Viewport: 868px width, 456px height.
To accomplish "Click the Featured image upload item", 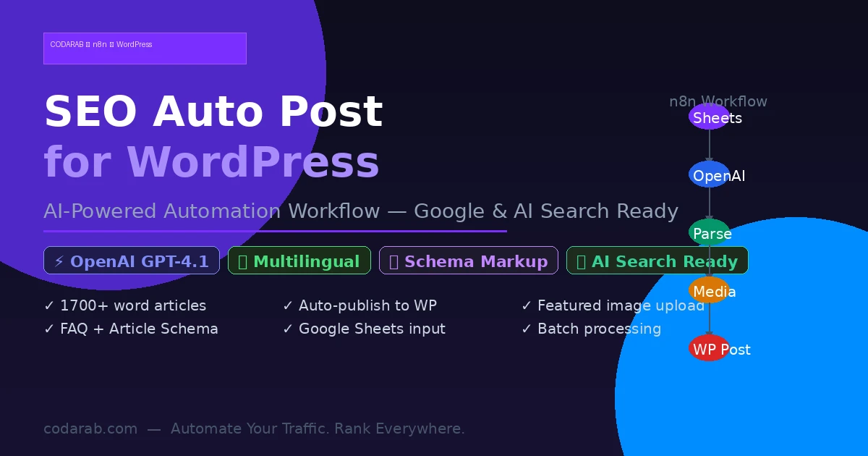I will 613,305.
